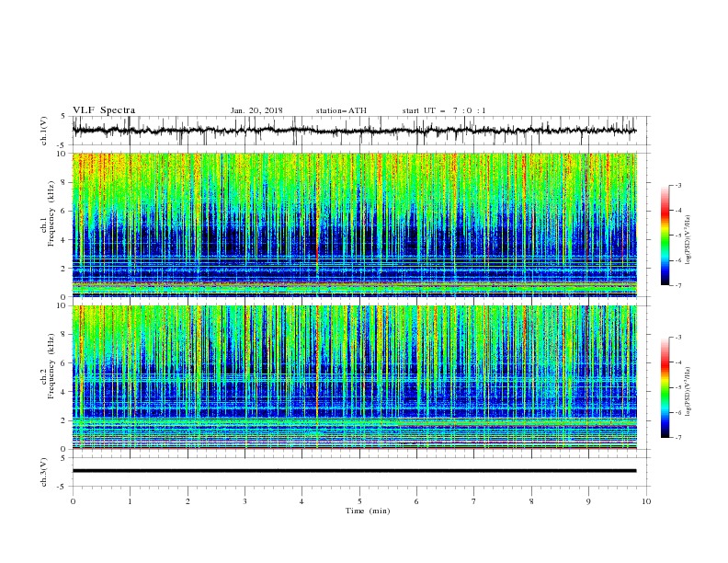This screenshot has width=728, height=563.
Task: Click inside the ch.1 spectrogram panel
Action: pyautogui.click(x=354, y=224)
